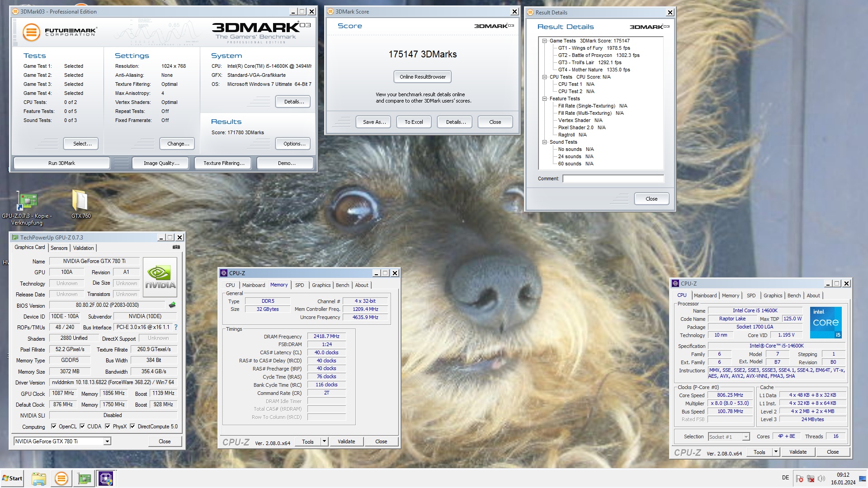Click the BIOS save icon in GPU-Z
The height and width of the screenshot is (488, 868).
172,305
